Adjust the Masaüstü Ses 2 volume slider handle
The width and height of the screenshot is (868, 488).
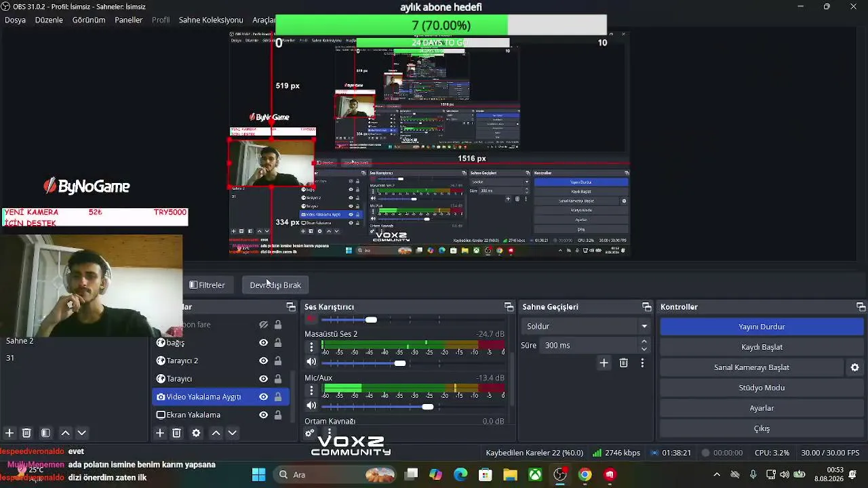(400, 363)
